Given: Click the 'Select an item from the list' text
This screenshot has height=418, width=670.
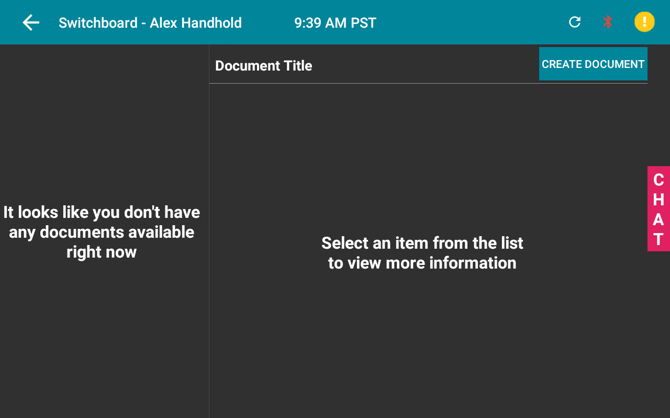Looking at the screenshot, I should 422,243.
